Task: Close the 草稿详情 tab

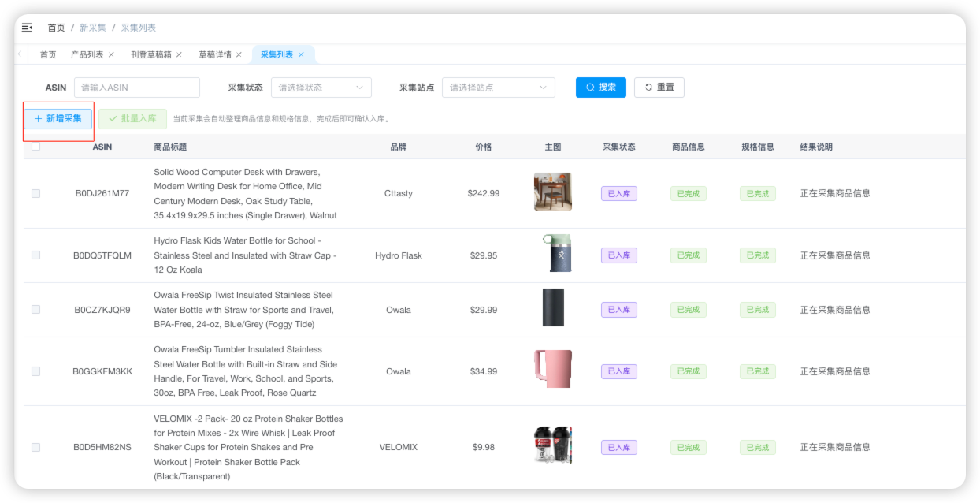Action: point(239,54)
